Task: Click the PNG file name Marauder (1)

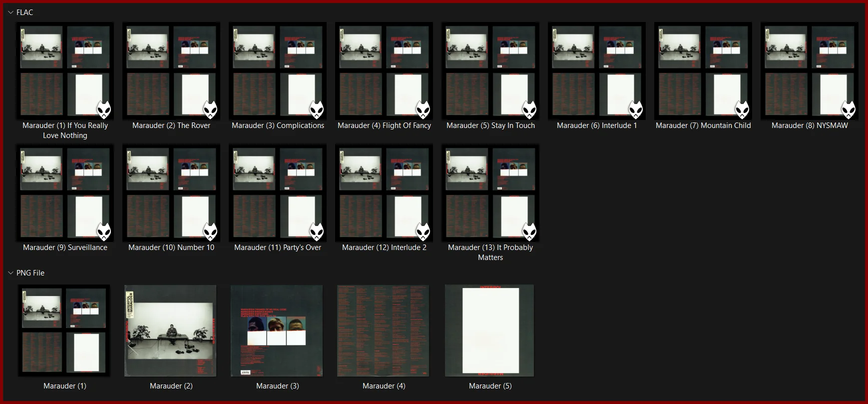Action: 65,386
